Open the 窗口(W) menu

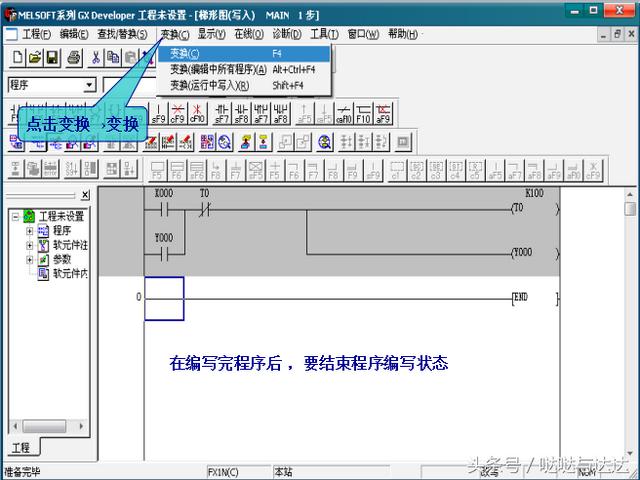pyautogui.click(x=363, y=34)
